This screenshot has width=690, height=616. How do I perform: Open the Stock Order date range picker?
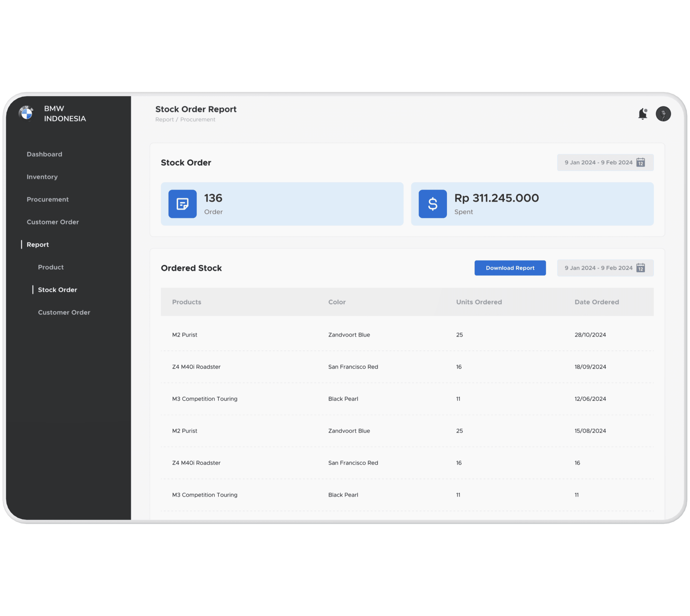pyautogui.click(x=605, y=162)
